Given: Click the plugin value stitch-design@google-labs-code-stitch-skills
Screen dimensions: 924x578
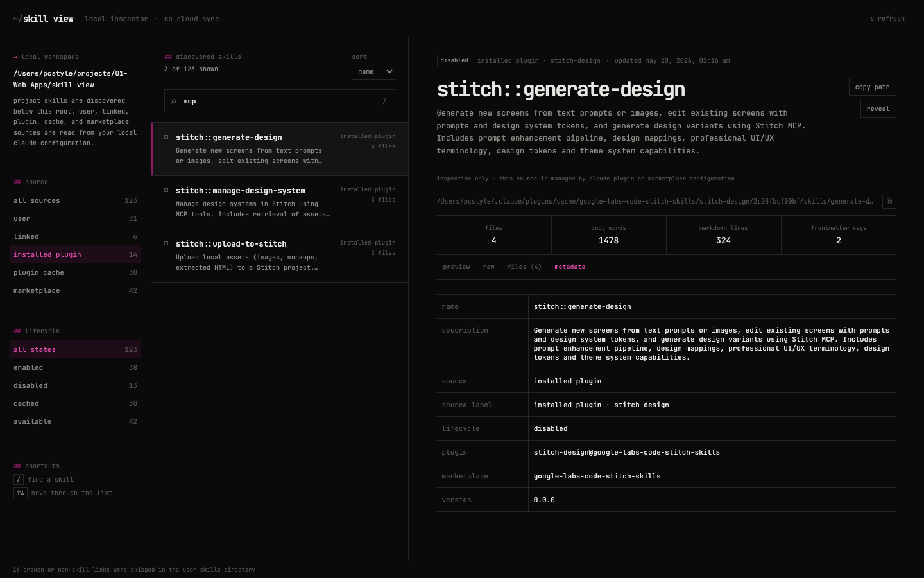Looking at the screenshot, I should [627, 453].
